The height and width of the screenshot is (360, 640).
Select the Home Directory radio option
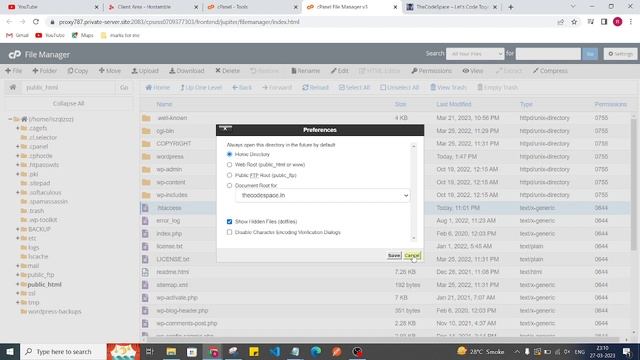229,154
